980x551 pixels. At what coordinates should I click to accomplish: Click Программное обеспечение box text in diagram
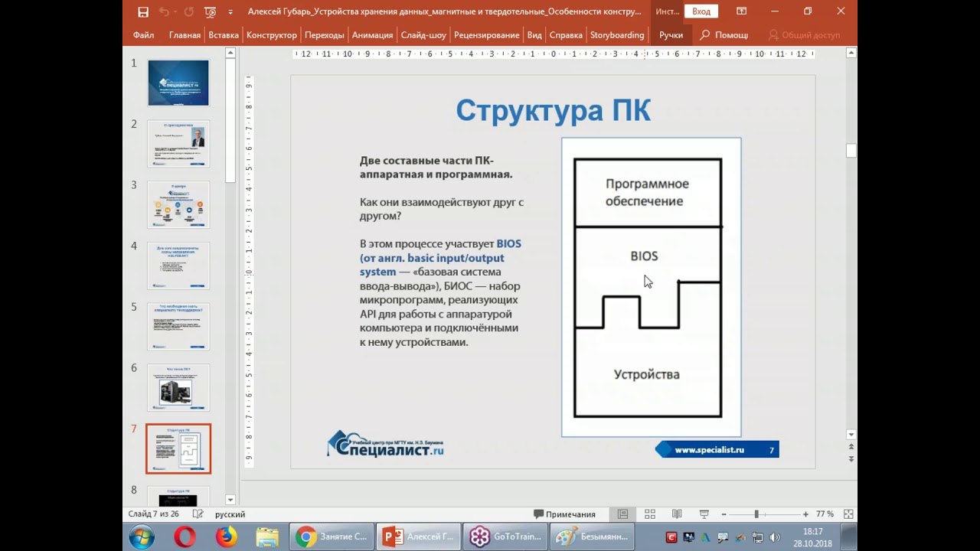[x=647, y=192]
